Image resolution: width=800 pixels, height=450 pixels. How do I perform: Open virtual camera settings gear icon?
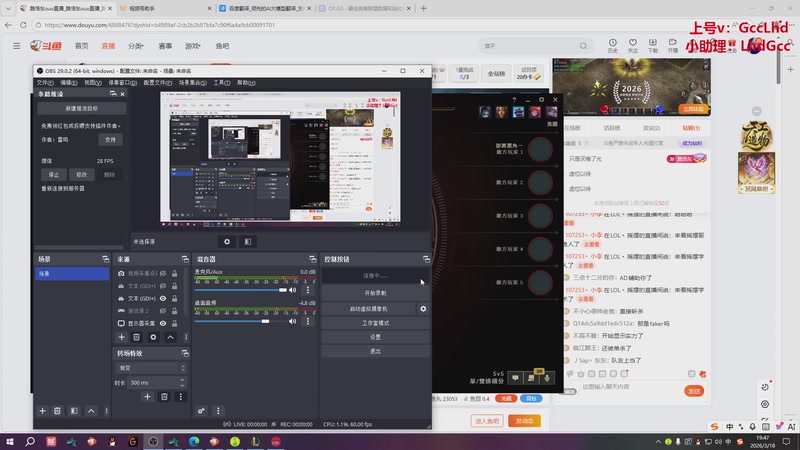point(423,309)
